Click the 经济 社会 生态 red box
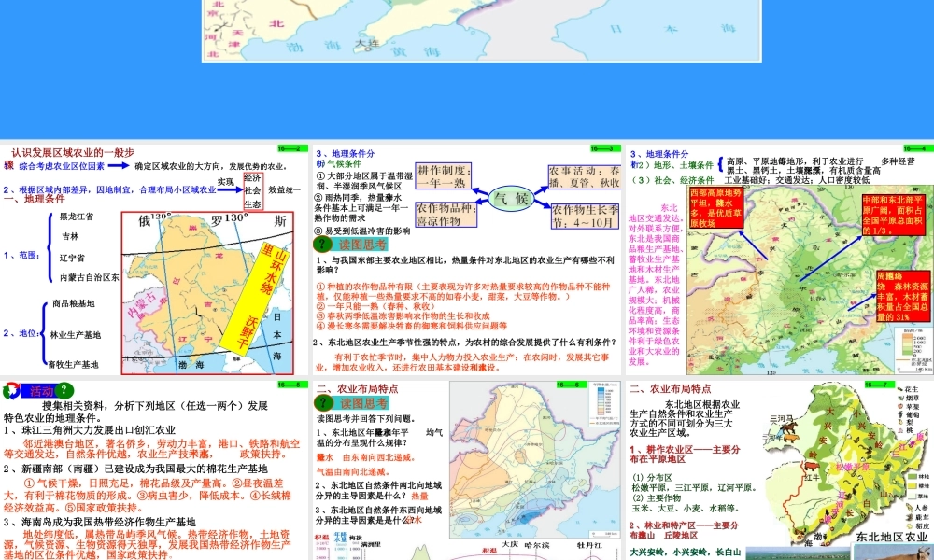The width and height of the screenshot is (934, 560). coord(252,191)
